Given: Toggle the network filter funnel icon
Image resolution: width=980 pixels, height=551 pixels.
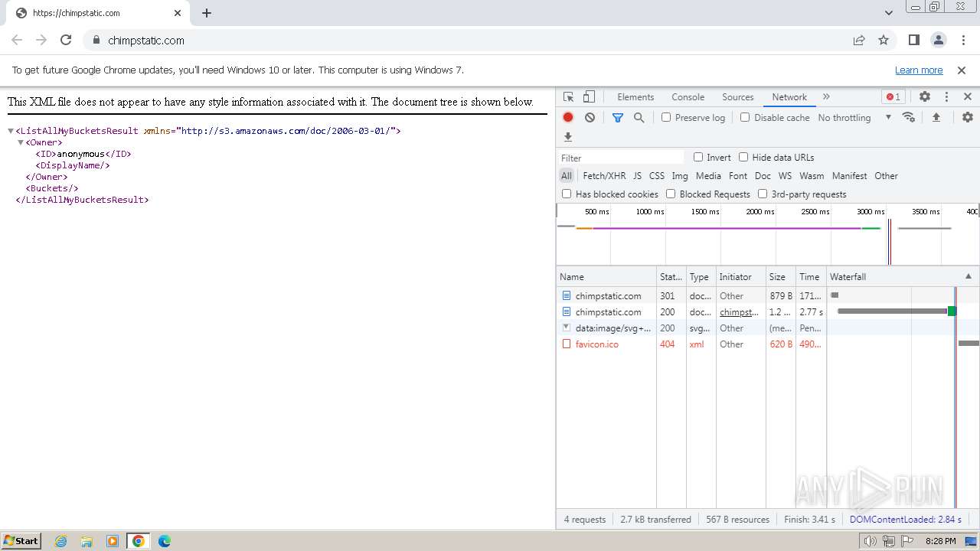Looking at the screenshot, I should 618,118.
